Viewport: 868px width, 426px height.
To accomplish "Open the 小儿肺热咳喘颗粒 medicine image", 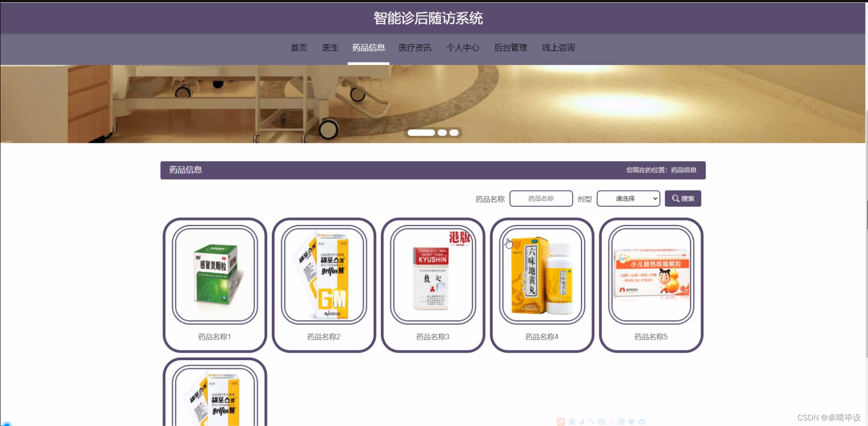I will click(651, 275).
